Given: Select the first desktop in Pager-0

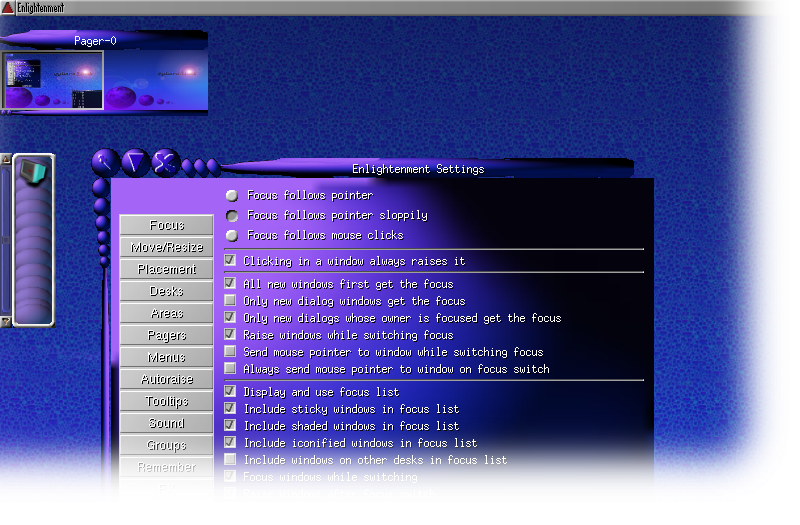Looking at the screenshot, I should (53, 80).
